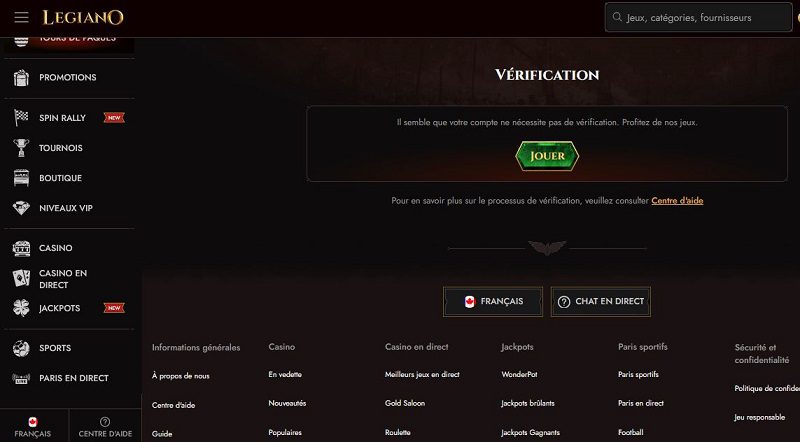This screenshot has height=442, width=800.
Task: Click the Legiano logo
Action: tap(83, 17)
